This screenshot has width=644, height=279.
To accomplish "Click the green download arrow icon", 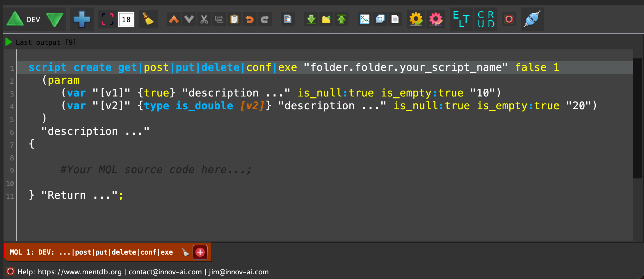I will click(x=311, y=19).
